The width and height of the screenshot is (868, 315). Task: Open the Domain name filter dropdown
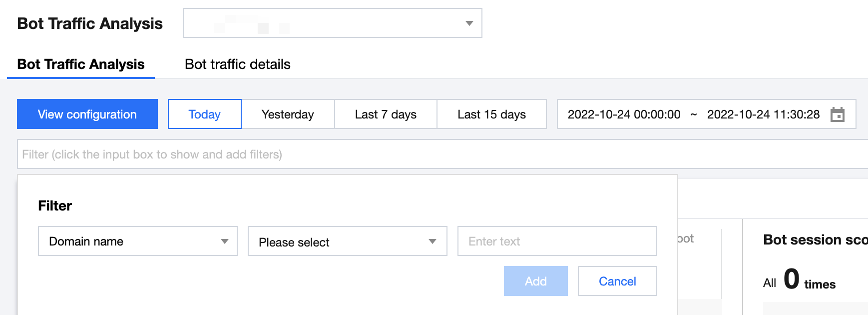(x=138, y=241)
